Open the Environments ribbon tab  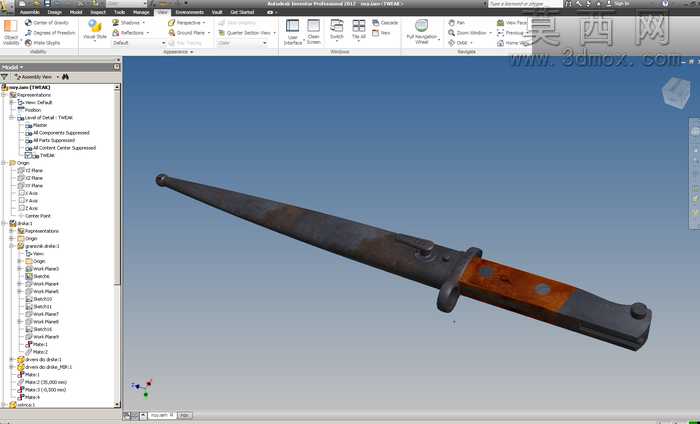click(190, 12)
